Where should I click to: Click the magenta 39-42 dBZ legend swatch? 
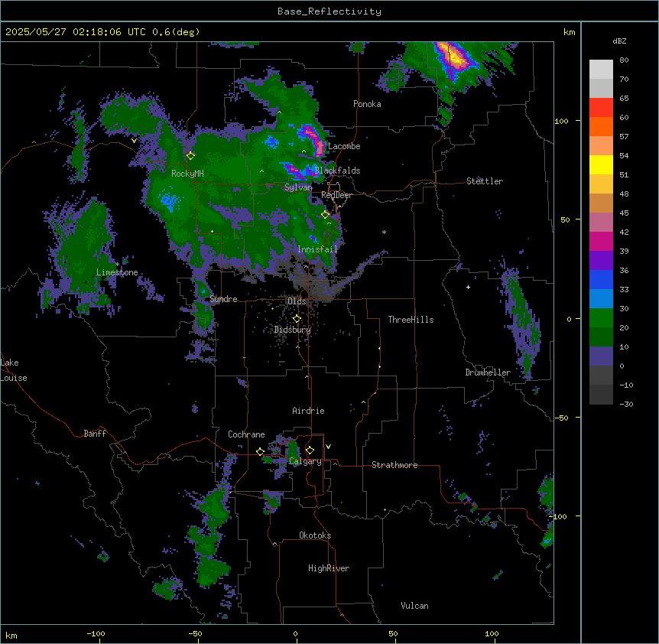tap(601, 241)
